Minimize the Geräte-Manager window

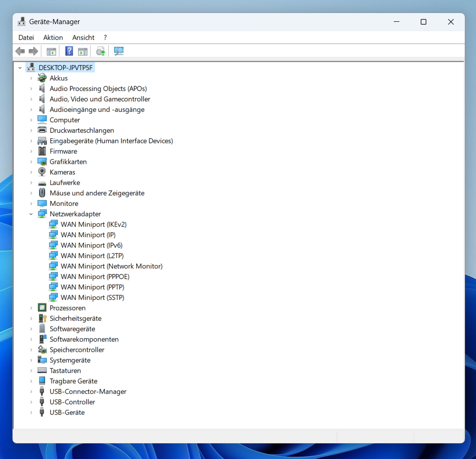coord(397,22)
